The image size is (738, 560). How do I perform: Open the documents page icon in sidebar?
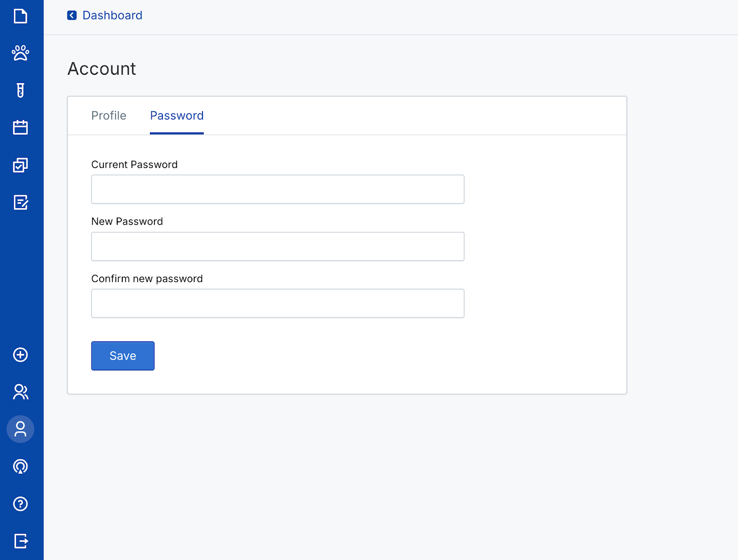tap(20, 16)
